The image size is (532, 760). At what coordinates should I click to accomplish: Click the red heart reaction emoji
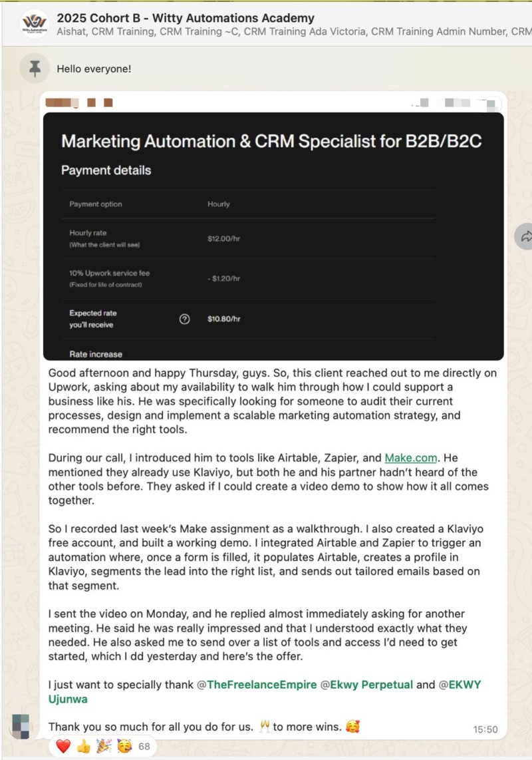click(x=63, y=746)
